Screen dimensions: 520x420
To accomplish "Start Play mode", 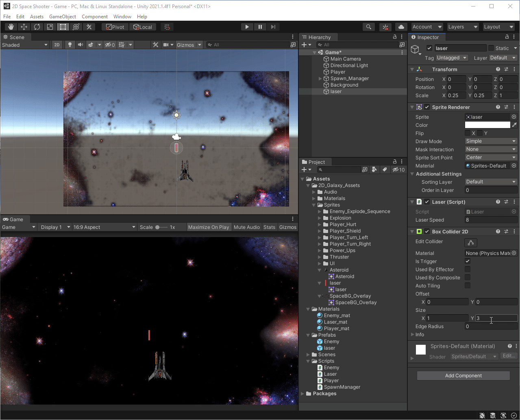I will (247, 27).
